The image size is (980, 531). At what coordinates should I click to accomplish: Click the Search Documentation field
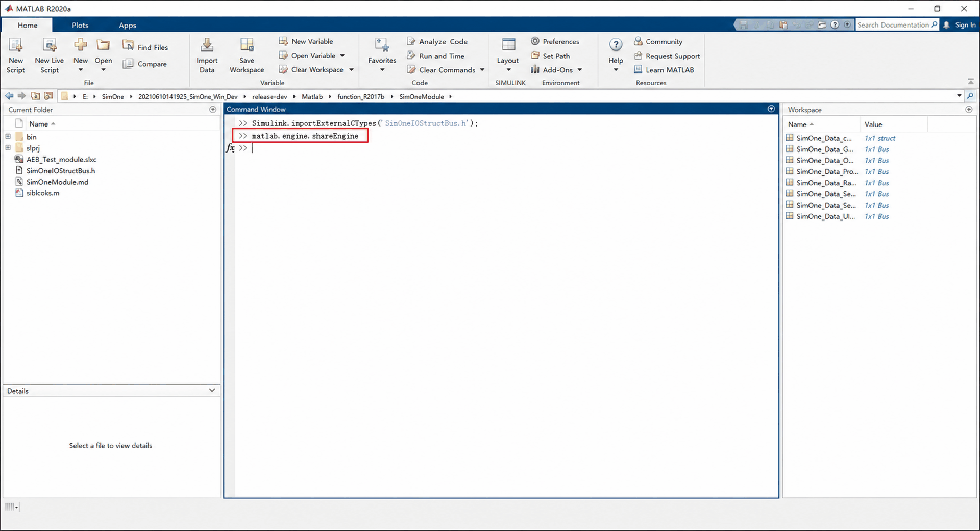(897, 24)
